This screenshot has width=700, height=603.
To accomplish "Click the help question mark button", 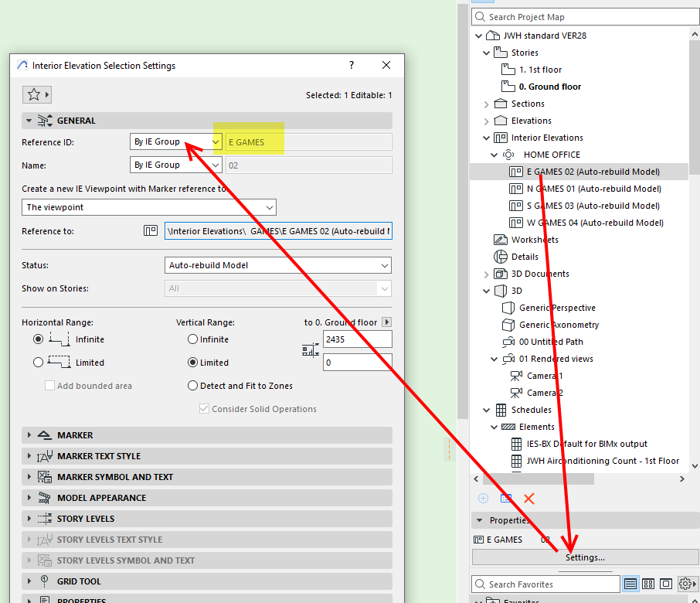I will coord(352,65).
